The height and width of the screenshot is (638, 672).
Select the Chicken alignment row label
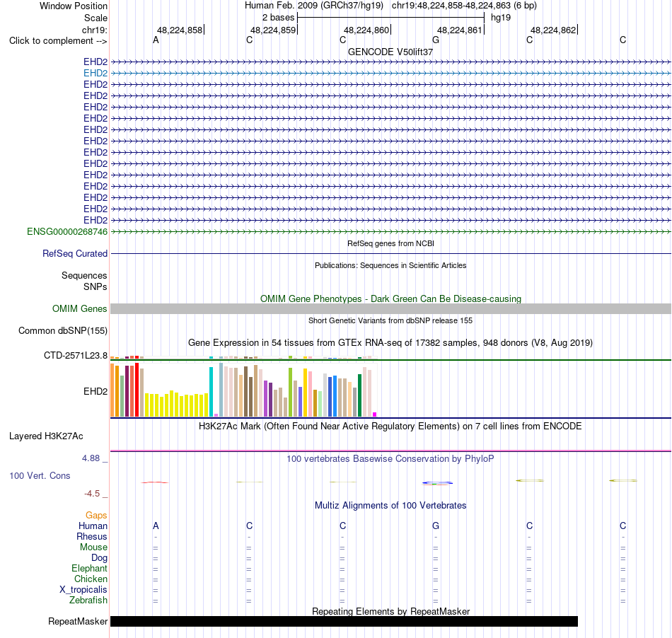tap(91, 579)
